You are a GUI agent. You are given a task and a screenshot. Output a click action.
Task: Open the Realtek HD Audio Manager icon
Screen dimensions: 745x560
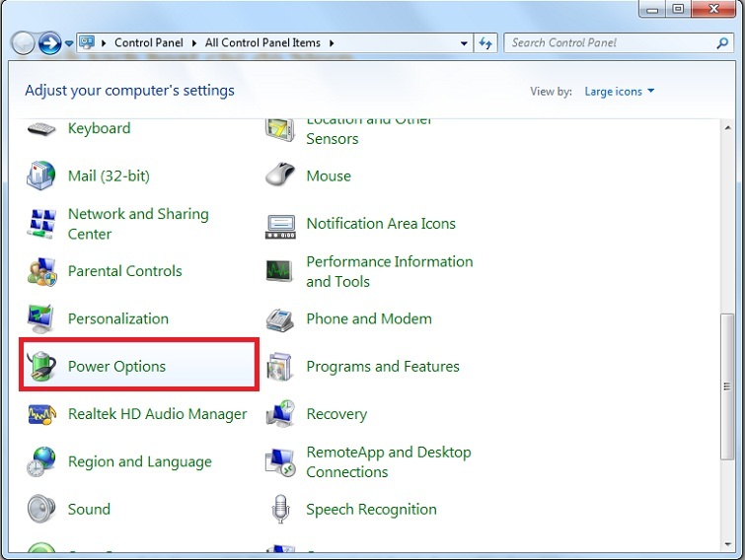[42, 414]
